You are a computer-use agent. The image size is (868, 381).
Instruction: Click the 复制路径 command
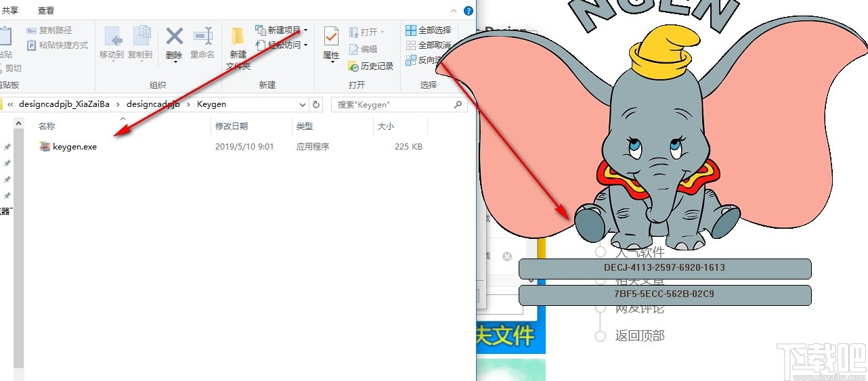(x=49, y=30)
